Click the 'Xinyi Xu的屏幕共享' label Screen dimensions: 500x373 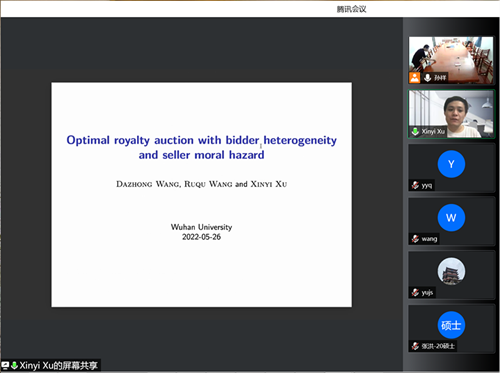58,365
